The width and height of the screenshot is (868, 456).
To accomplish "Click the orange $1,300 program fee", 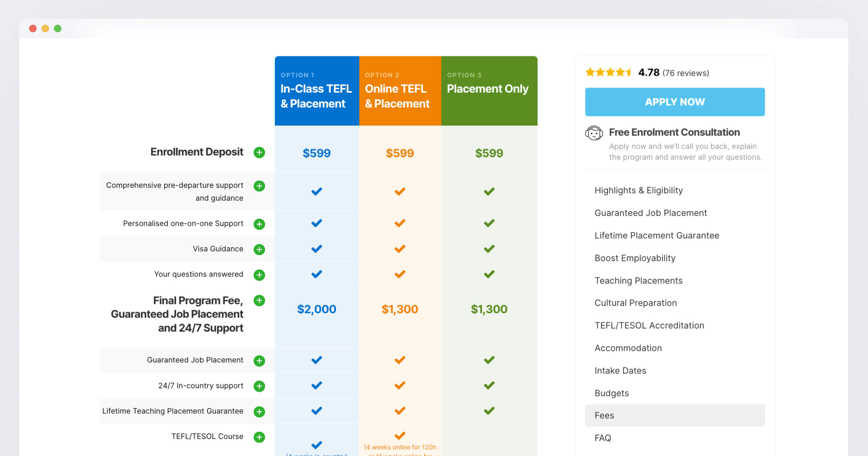I will (400, 309).
